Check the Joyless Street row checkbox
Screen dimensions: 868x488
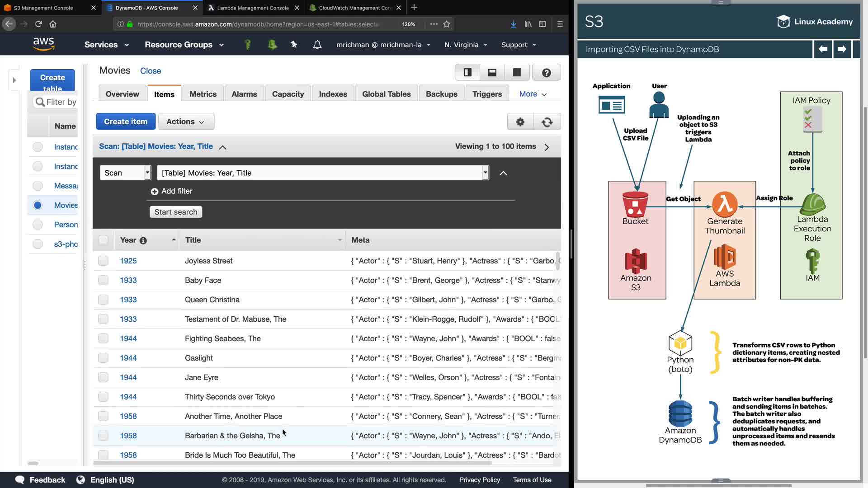(103, 261)
